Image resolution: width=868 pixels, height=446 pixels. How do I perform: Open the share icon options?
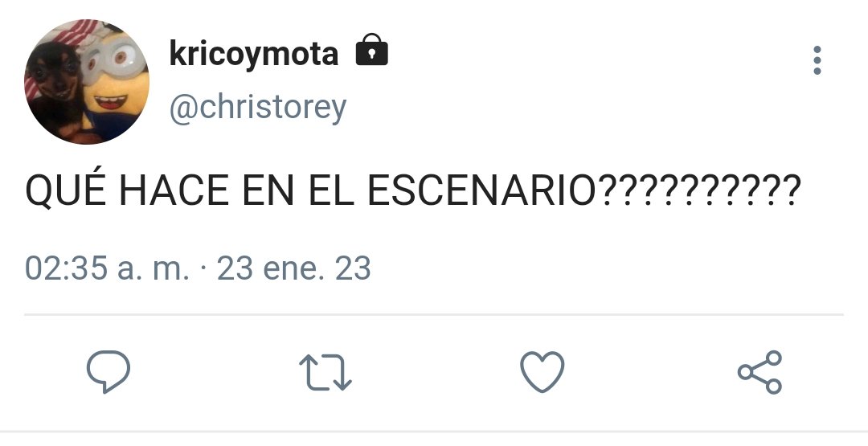click(x=760, y=372)
